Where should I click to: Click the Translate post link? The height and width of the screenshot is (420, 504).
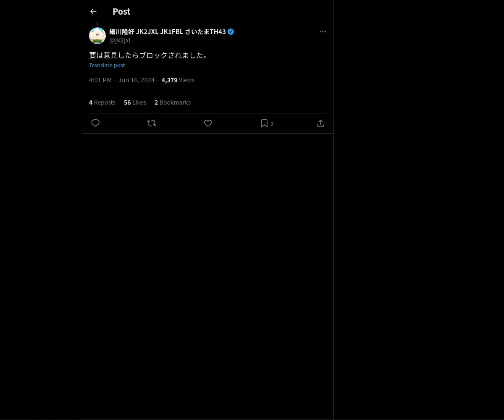point(107,65)
